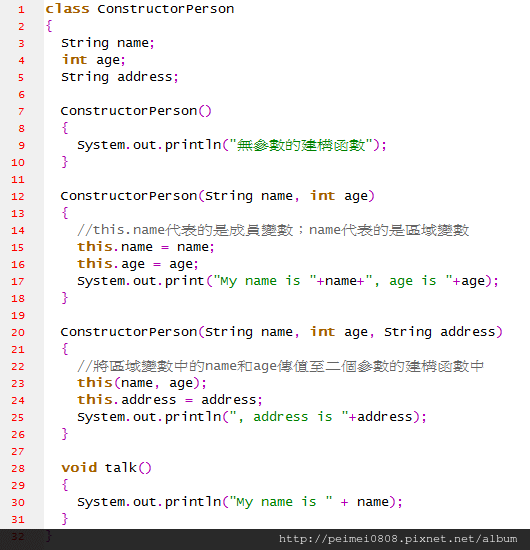Viewport: 530px width, 550px height.
Task: Click the println statement on line 25
Action: (252, 417)
